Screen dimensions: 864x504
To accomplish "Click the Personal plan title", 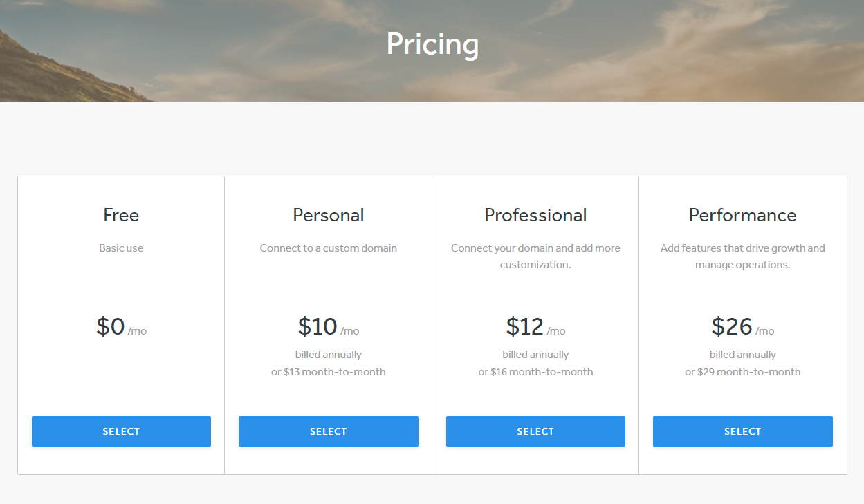I will (x=329, y=215).
